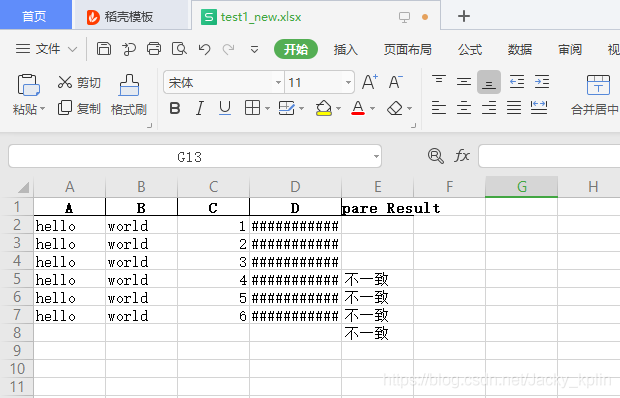Open the Name Box dropdown arrow
This screenshot has width=620, height=398.
(x=376, y=157)
